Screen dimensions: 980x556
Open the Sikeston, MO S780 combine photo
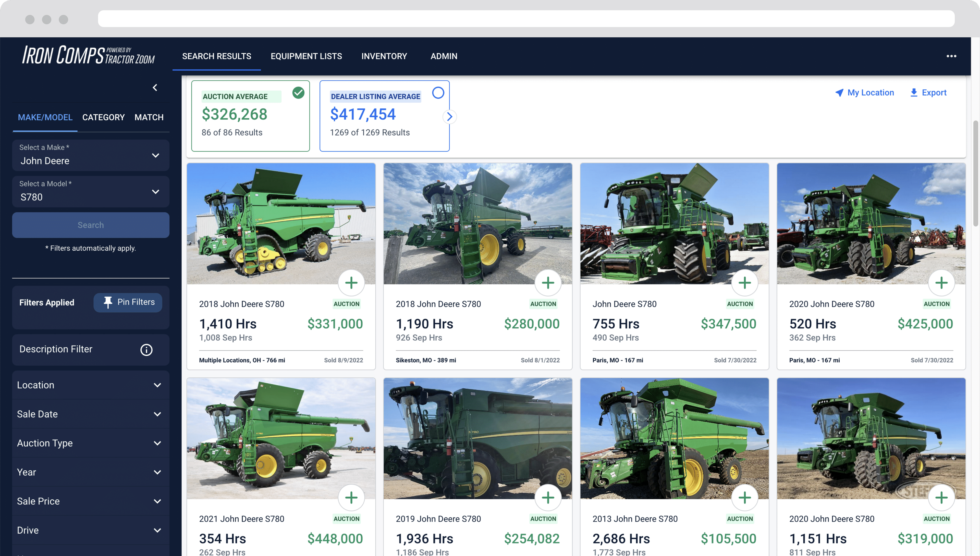click(477, 223)
